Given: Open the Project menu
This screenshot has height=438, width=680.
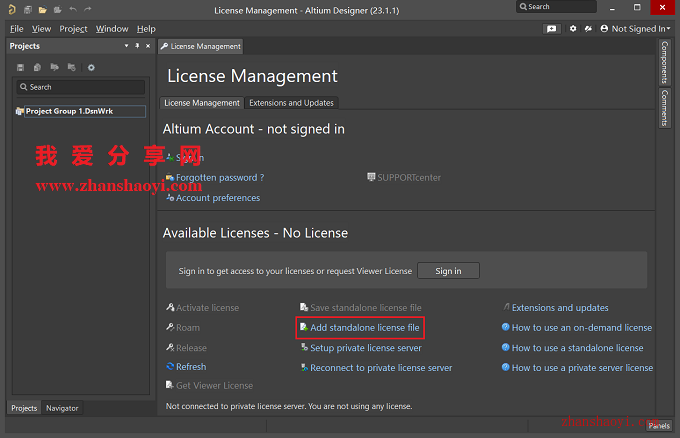Looking at the screenshot, I should 73,29.
